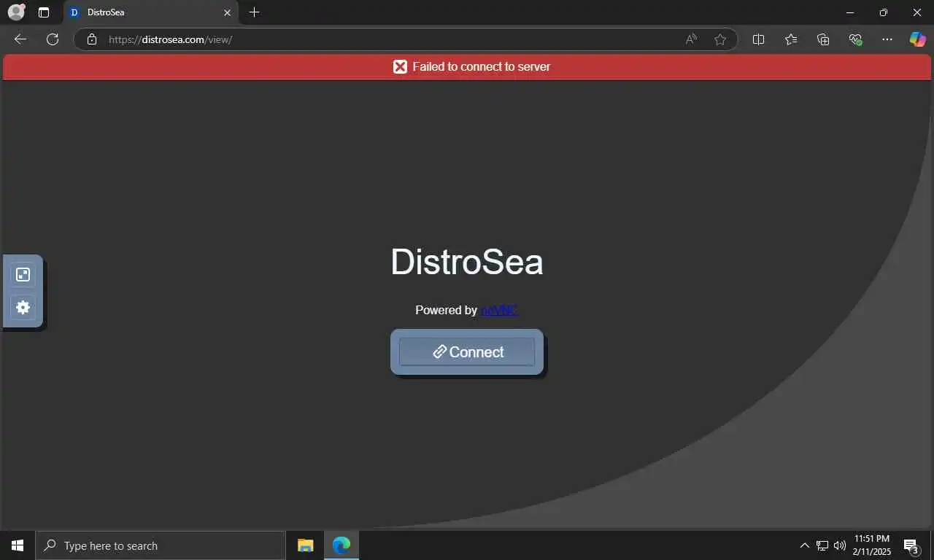Click the taskbar search box
Viewport: 934px width, 560px height.
pyautogui.click(x=161, y=545)
